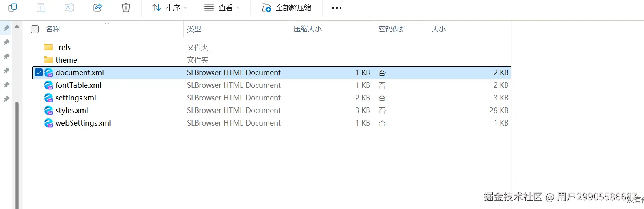Open the more options ellipsis menu
Viewport: 644px width, 209px height.
[x=337, y=8]
